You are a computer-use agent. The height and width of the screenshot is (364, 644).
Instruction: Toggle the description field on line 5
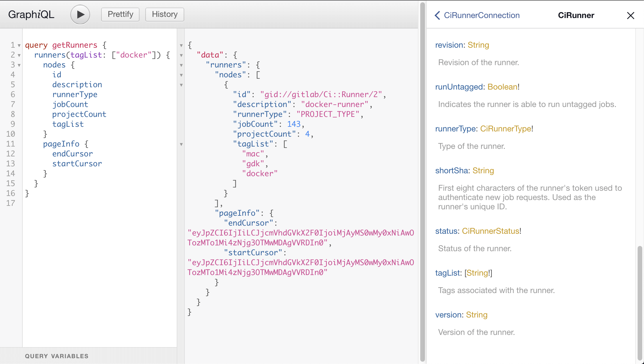click(77, 85)
